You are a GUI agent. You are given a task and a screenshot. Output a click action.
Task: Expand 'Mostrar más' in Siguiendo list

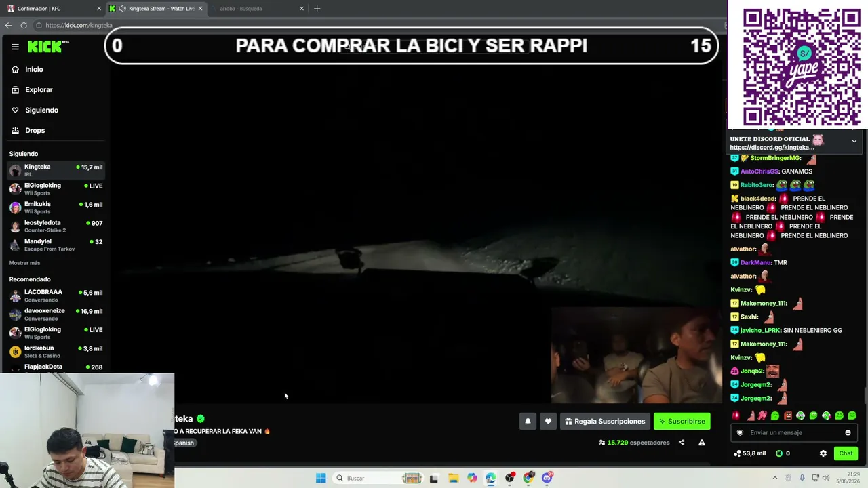click(24, 263)
